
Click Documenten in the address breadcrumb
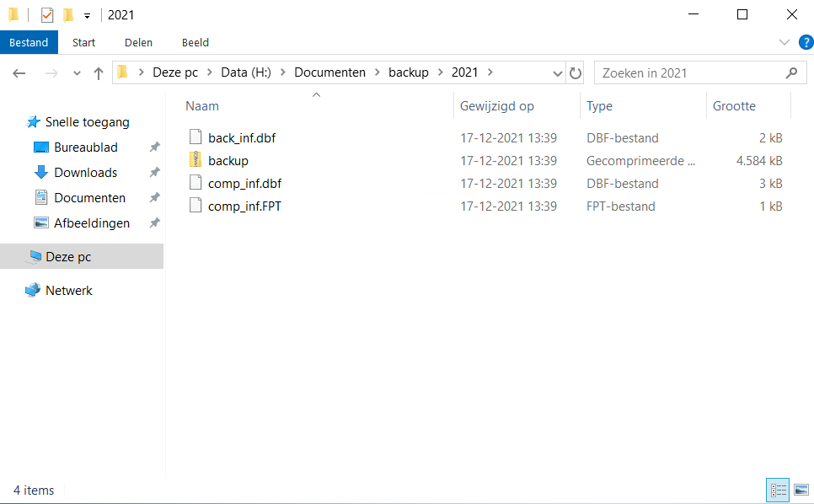pyautogui.click(x=329, y=72)
